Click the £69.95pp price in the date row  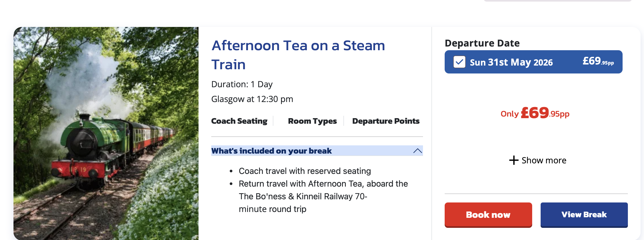pyautogui.click(x=598, y=61)
